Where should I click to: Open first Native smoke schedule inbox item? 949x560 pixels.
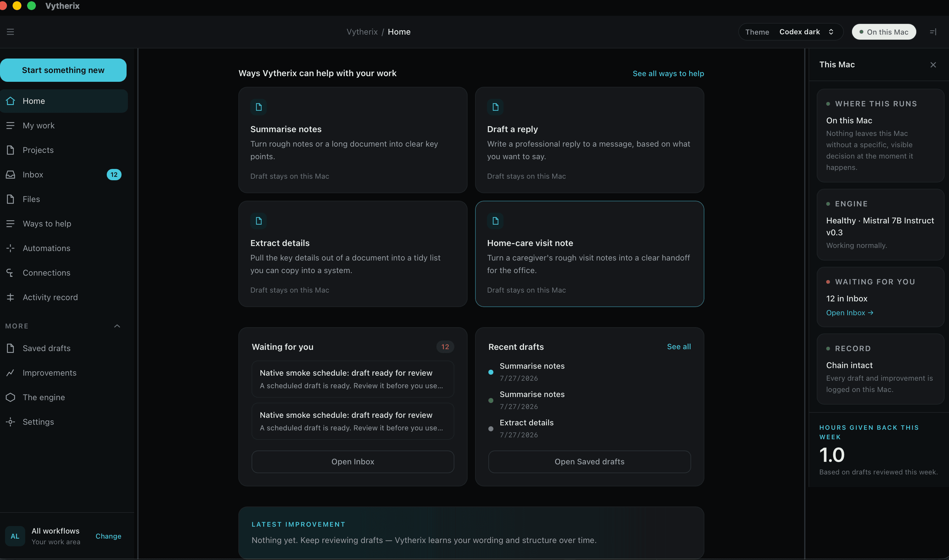353,379
